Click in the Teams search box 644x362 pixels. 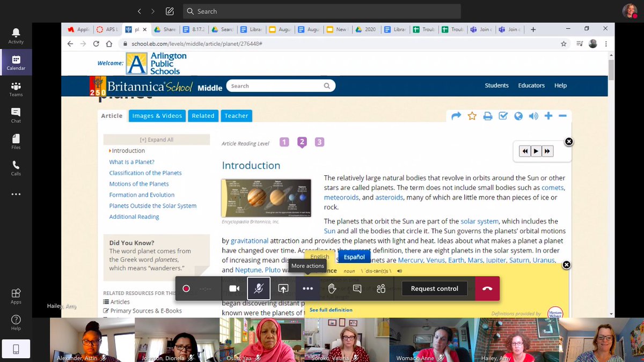pos(322,11)
